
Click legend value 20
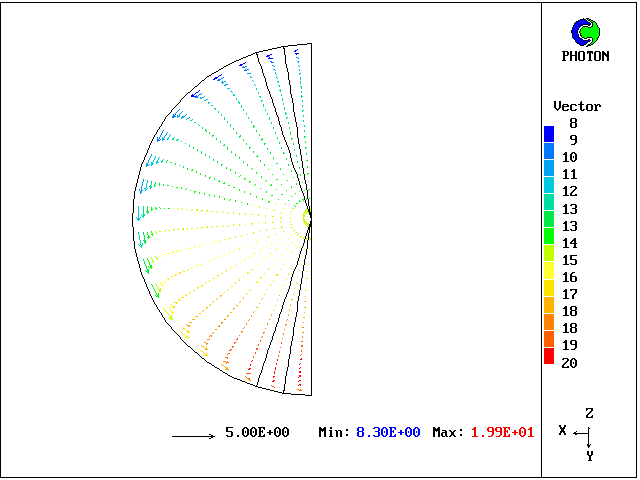click(569, 363)
